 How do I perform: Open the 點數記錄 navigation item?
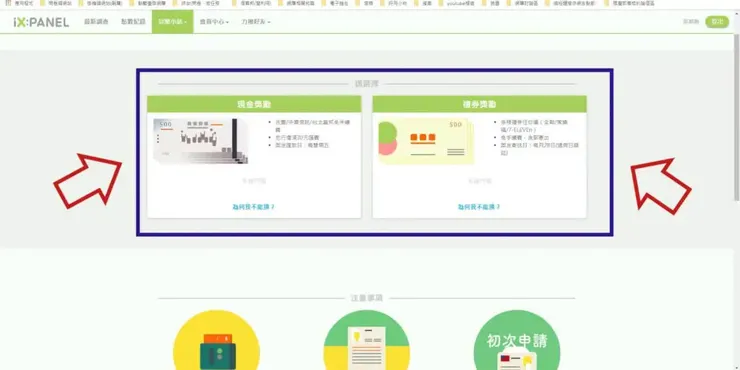pos(133,22)
